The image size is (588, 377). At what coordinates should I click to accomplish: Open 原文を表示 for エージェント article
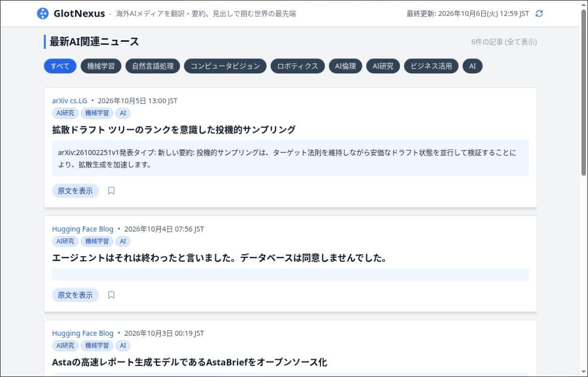(76, 295)
